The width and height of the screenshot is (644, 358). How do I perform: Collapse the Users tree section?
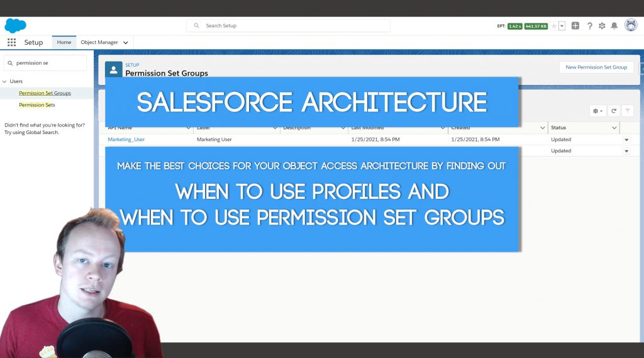4,81
